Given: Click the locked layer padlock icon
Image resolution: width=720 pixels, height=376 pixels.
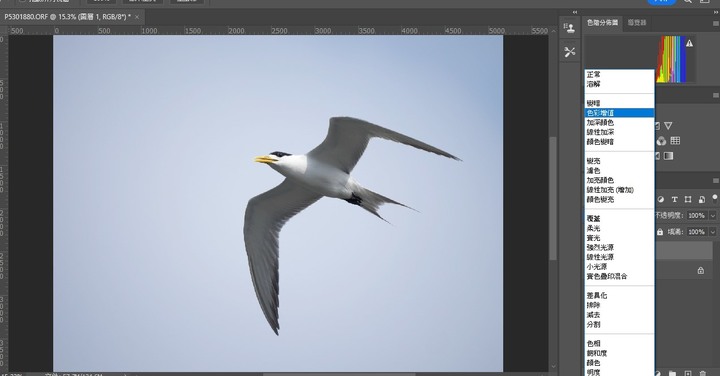Looking at the screenshot, I should pyautogui.click(x=700, y=270).
